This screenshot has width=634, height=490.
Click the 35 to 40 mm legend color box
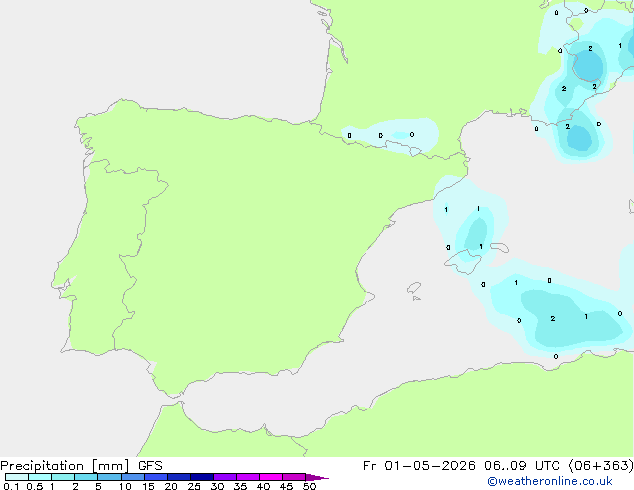[x=248, y=477]
